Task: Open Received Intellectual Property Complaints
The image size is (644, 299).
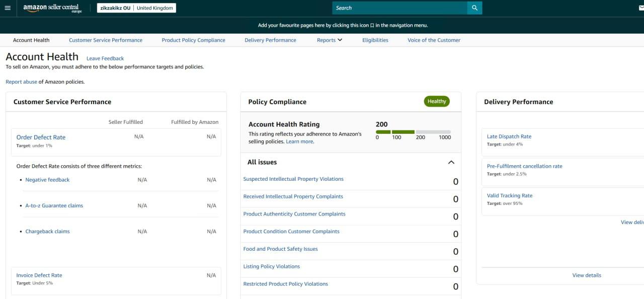Action: click(x=293, y=196)
